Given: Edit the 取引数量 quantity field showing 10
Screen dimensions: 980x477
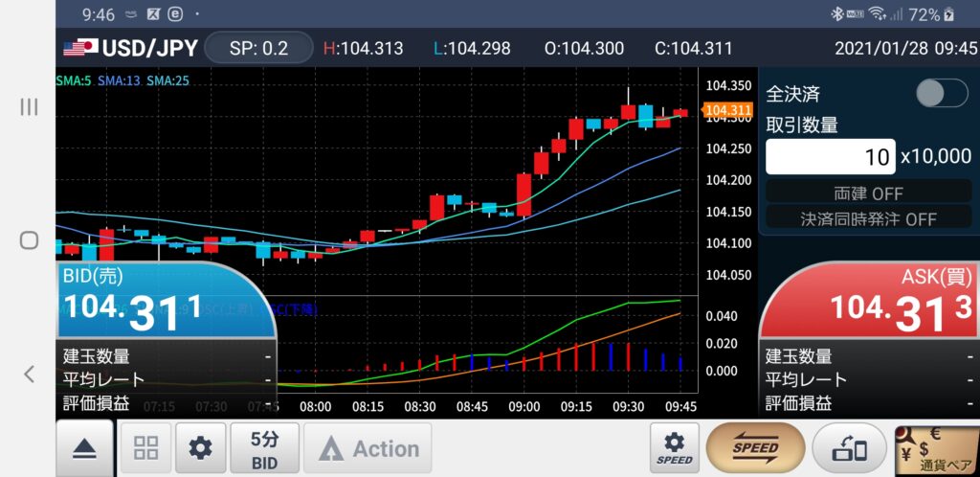Looking at the screenshot, I should pos(830,156).
